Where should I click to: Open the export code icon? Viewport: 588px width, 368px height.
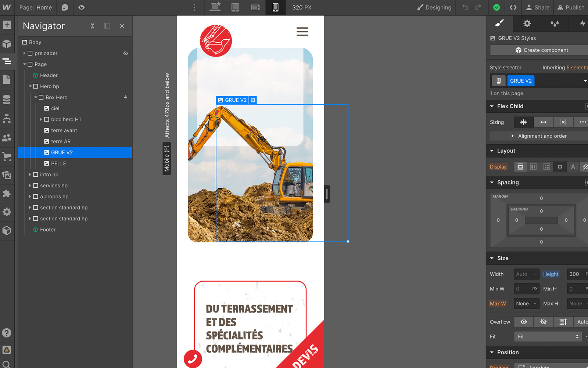513,7
